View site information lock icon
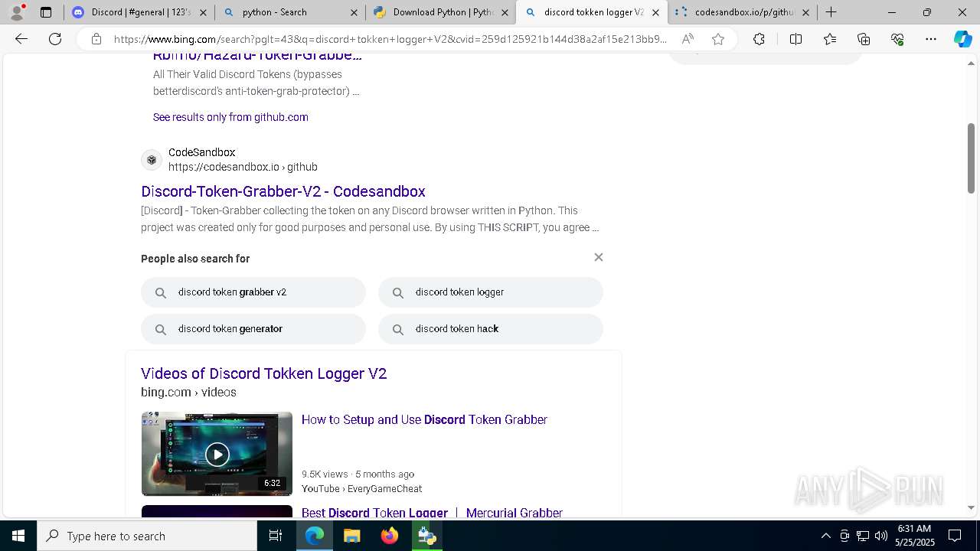The width and height of the screenshot is (980, 551). tap(96, 39)
